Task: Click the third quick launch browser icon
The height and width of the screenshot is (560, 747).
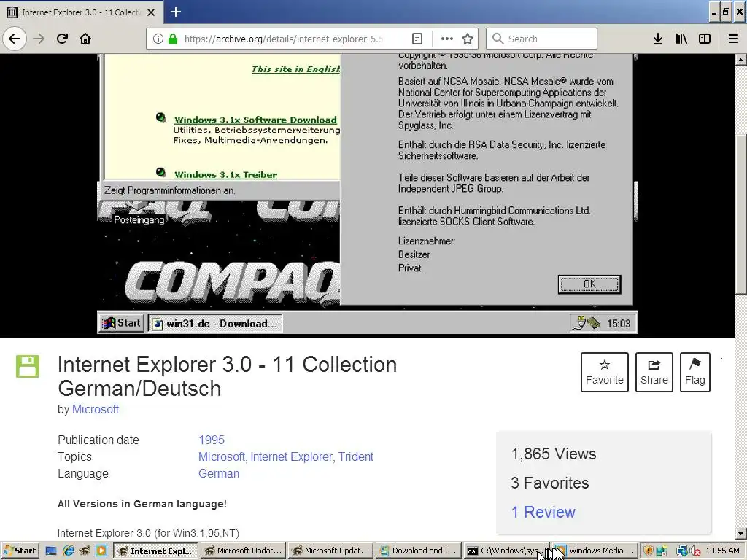Action: coord(85,551)
